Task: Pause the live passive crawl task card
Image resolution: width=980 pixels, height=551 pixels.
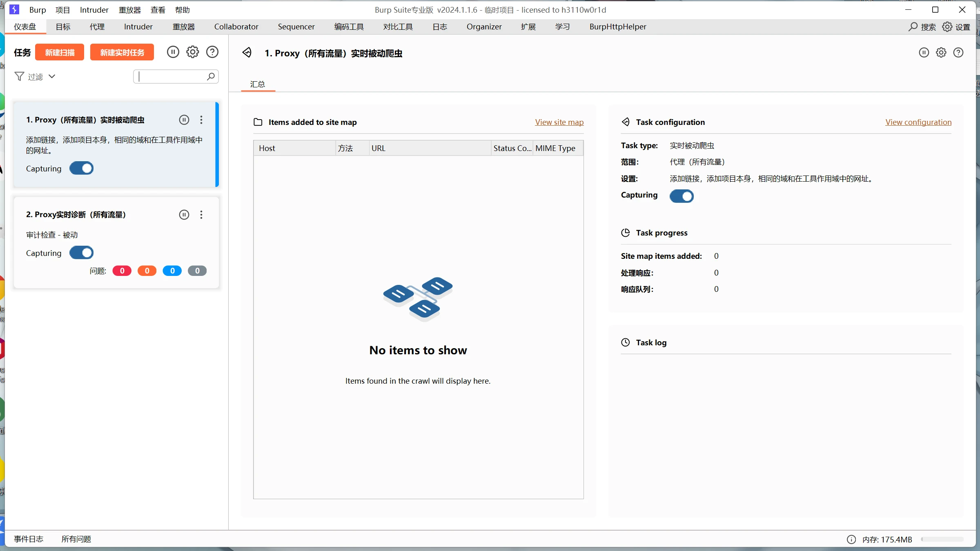Action: pos(184,120)
